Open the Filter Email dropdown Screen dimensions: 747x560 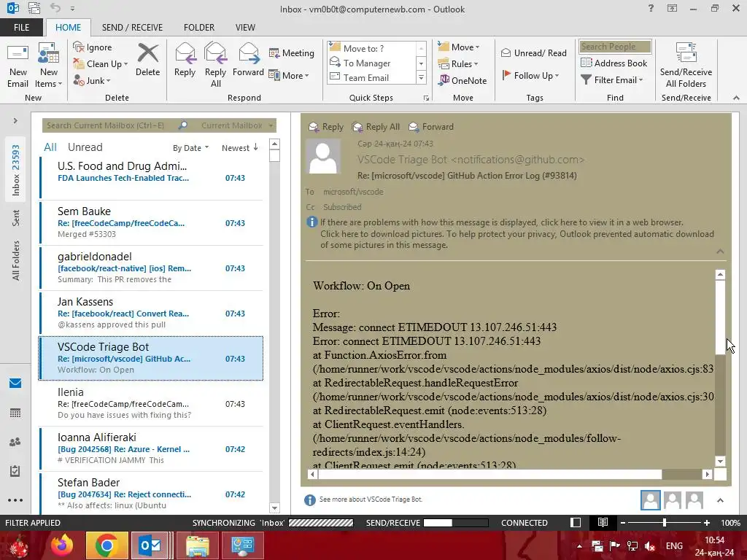click(x=612, y=80)
